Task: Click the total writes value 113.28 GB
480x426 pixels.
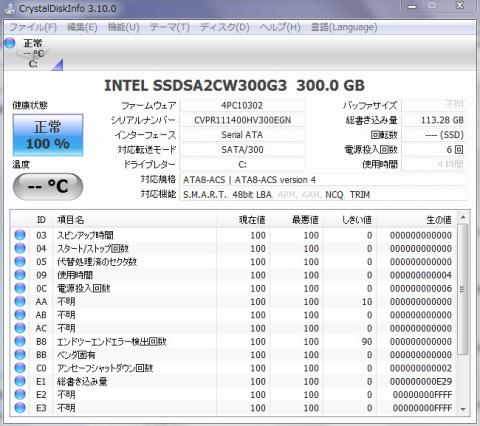Action: (434, 120)
